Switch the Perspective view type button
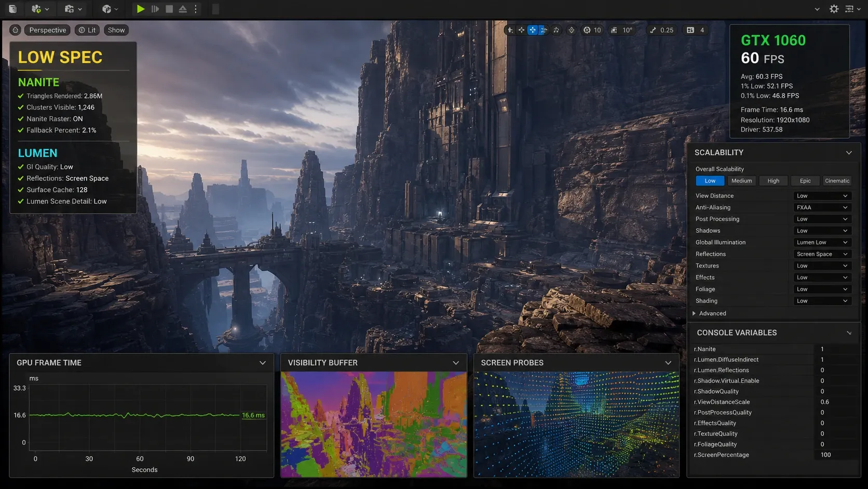The height and width of the screenshot is (489, 868). point(48,30)
